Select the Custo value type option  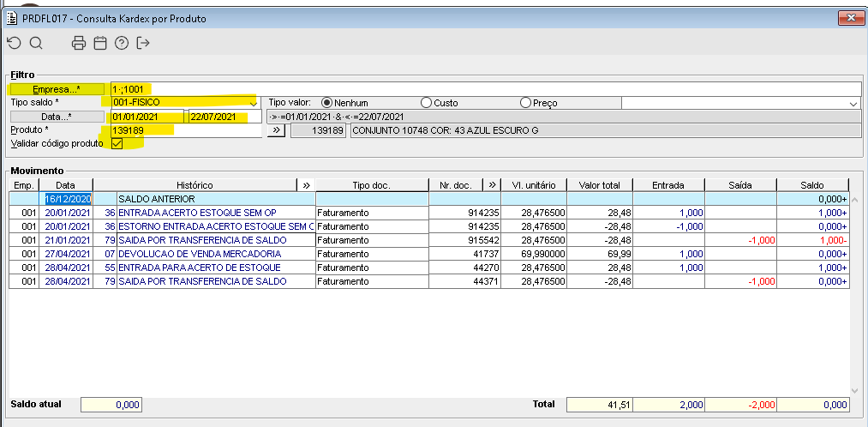click(x=426, y=103)
